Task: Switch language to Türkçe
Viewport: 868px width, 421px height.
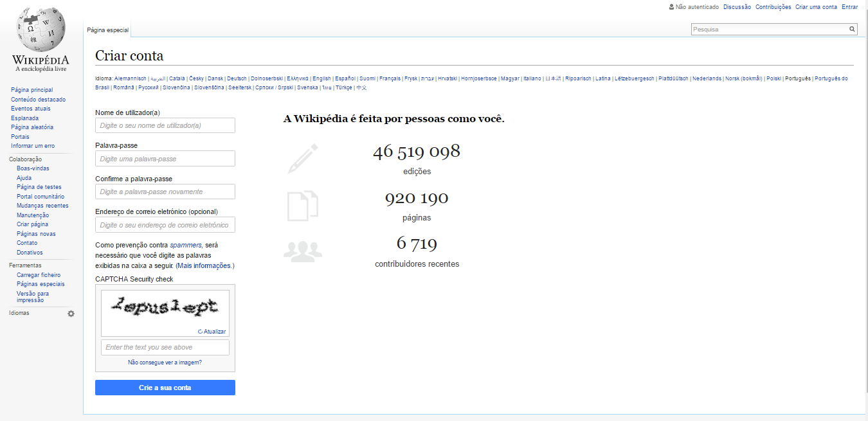Action: pos(344,87)
